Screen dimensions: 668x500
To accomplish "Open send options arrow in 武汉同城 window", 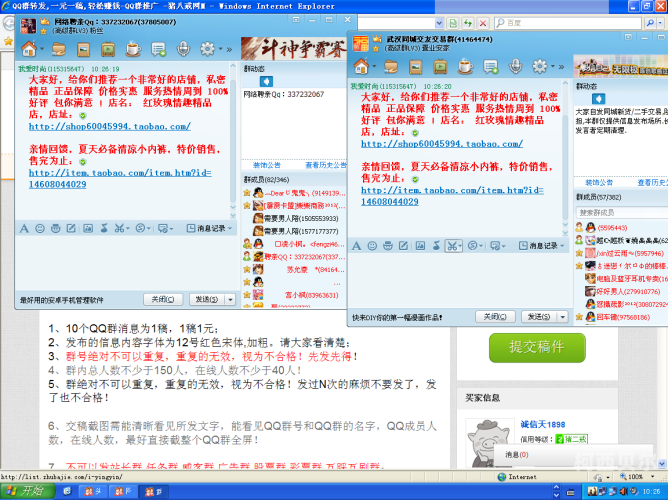I will coord(563,317).
